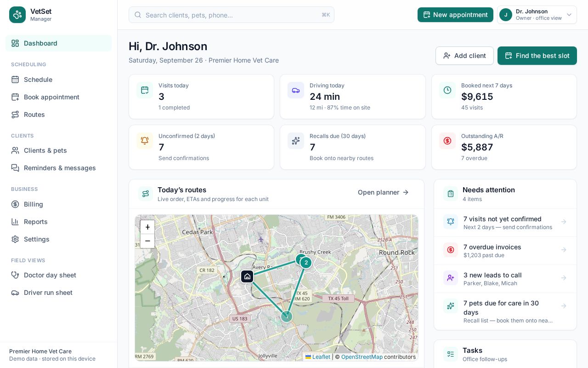Open Reports in sidebar
This screenshot has width=588, height=368.
point(59,222)
